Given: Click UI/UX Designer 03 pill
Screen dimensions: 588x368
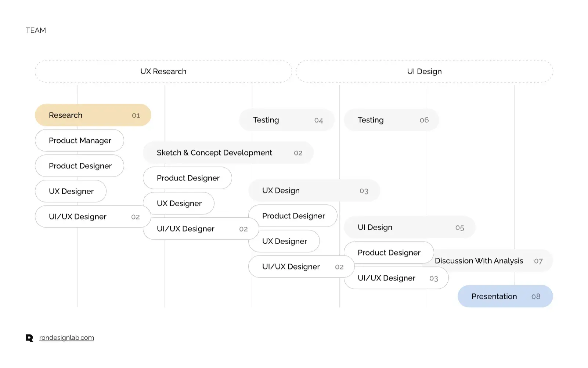Looking at the screenshot, I should [396, 278].
